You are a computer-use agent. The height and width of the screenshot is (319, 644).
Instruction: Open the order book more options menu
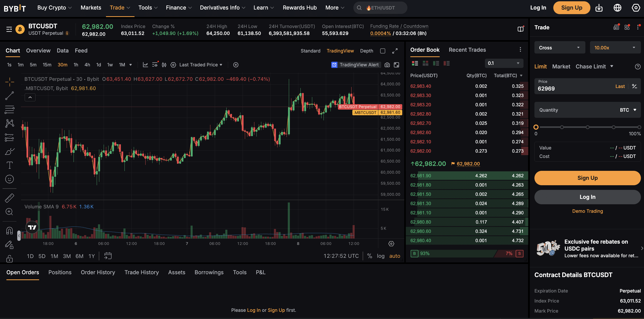point(520,49)
